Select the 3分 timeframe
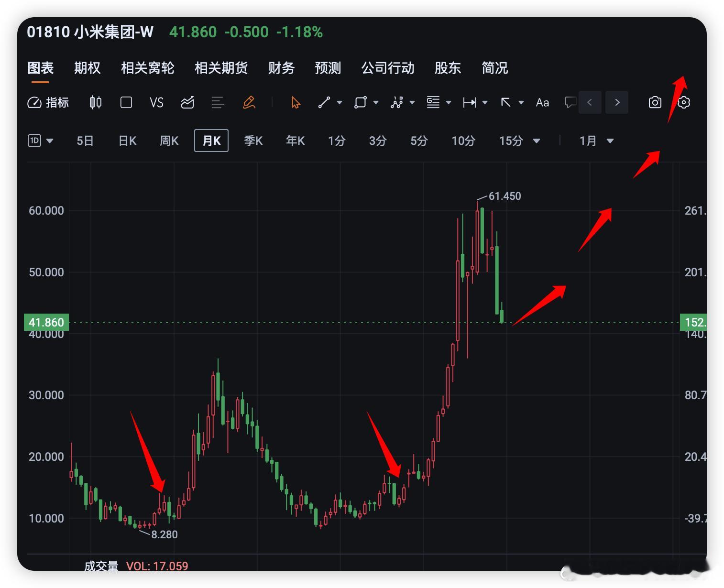Screen dimensions: 724x588 point(378,141)
